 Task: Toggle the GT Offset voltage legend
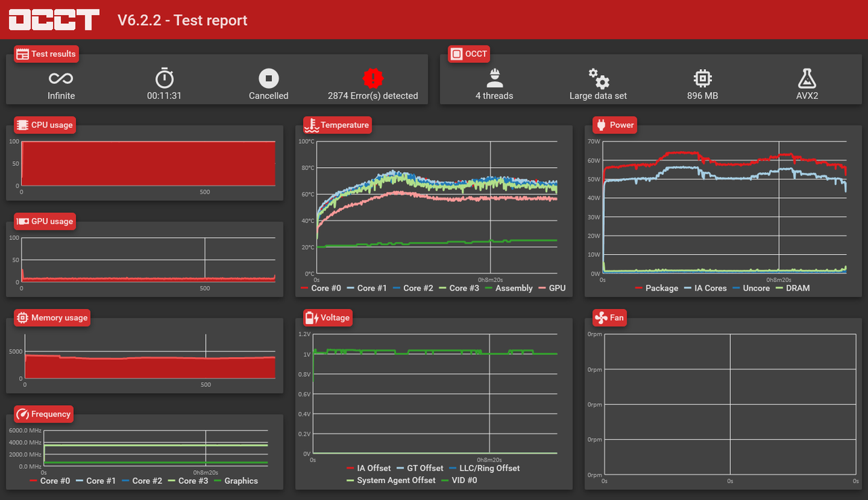420,468
